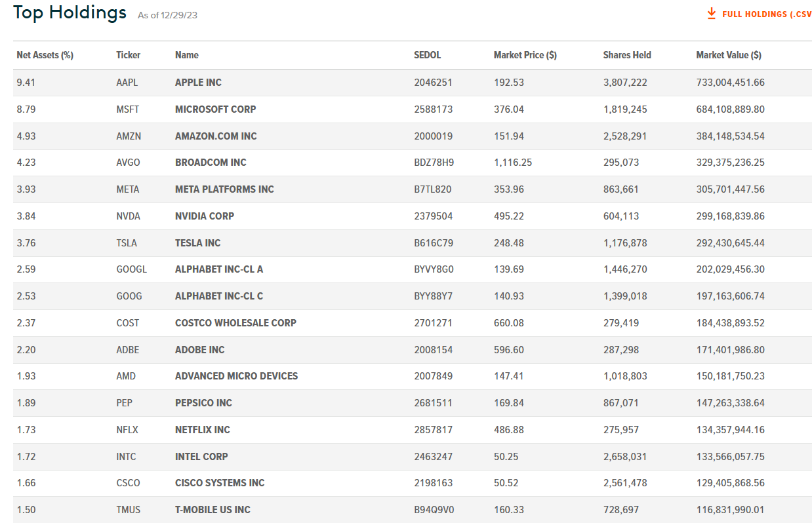Click the Market Price ($) header
Screen dimensions: 812x523
pyautogui.click(x=525, y=55)
